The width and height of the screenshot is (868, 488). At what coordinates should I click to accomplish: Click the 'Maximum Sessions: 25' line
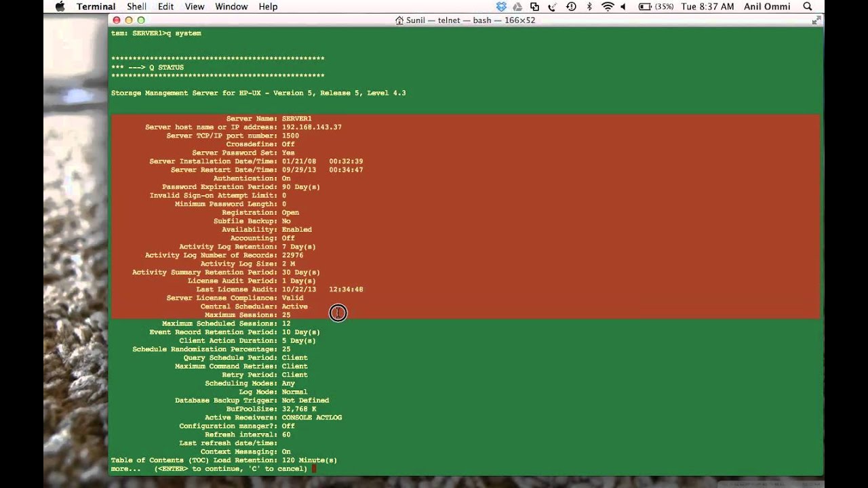coord(248,315)
